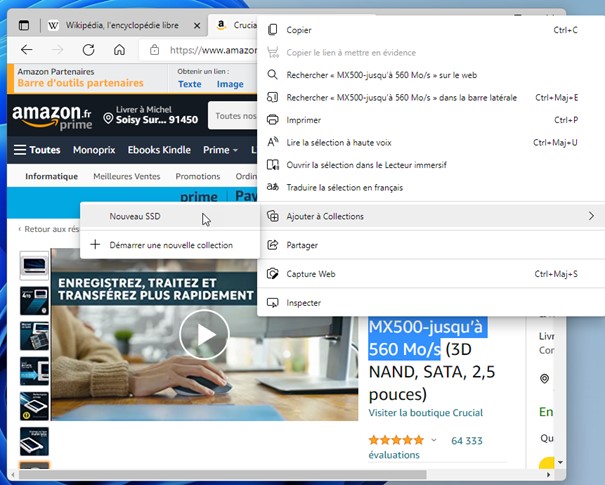
Task: Expand the star rating breakdown chevron
Action: [433, 440]
